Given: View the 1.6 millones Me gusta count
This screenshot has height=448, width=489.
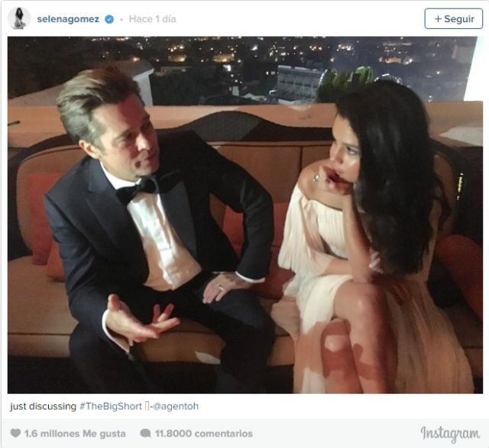Looking at the screenshot, I should tap(75, 433).
